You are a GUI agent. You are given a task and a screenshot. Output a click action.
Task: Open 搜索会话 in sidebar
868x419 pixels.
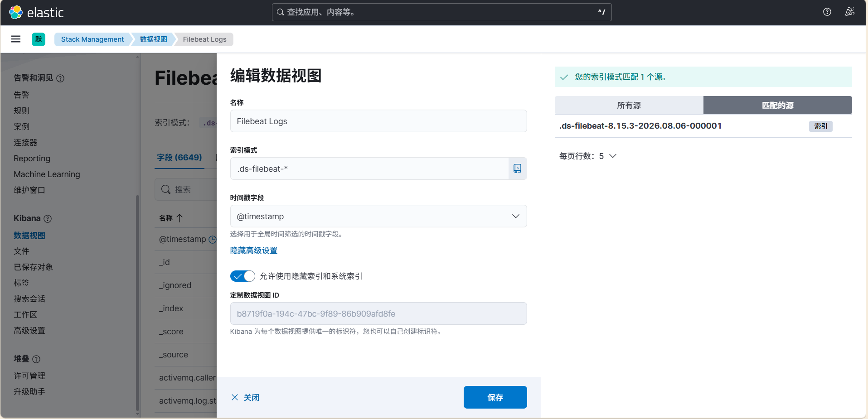point(29,299)
